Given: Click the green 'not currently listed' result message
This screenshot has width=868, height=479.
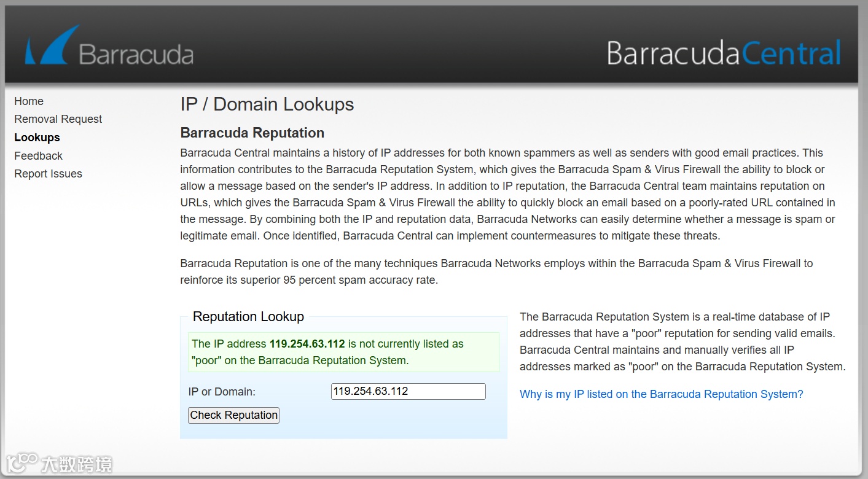Looking at the screenshot, I should coord(343,352).
